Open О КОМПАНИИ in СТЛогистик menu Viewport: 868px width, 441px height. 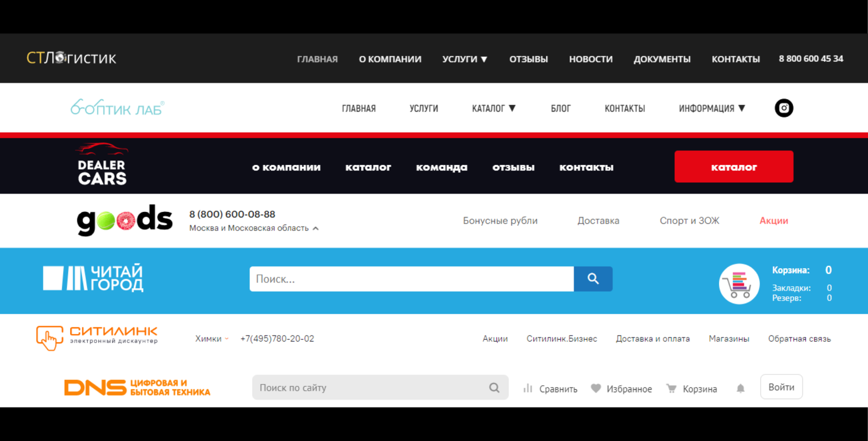(390, 59)
